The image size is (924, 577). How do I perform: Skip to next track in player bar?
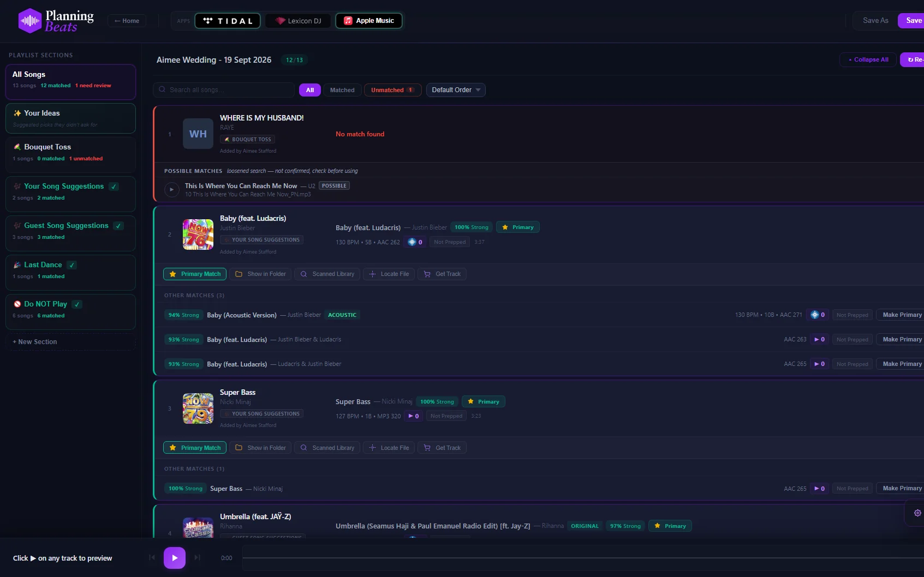coord(198,557)
